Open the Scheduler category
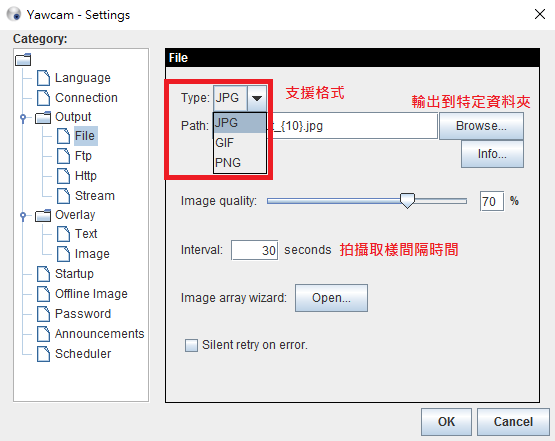The width and height of the screenshot is (555, 441). (x=83, y=354)
